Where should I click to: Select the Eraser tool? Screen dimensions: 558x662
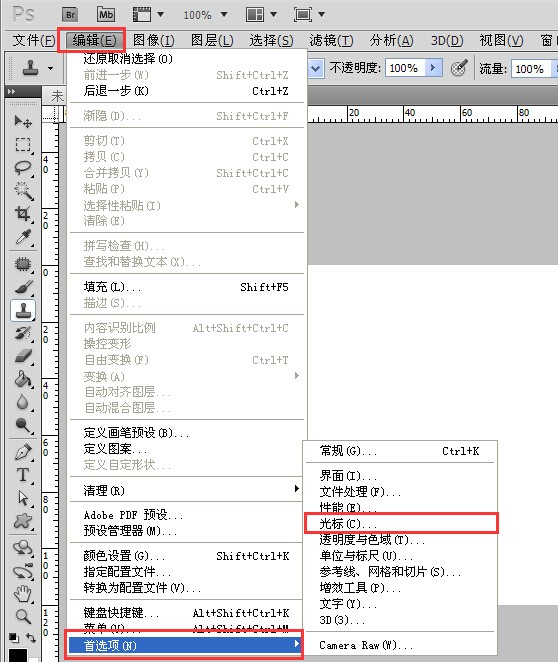point(23,356)
